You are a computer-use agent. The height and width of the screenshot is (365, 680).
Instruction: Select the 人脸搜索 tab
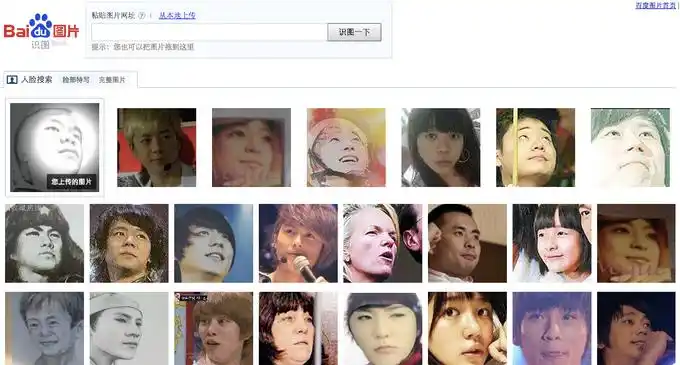tap(36, 80)
